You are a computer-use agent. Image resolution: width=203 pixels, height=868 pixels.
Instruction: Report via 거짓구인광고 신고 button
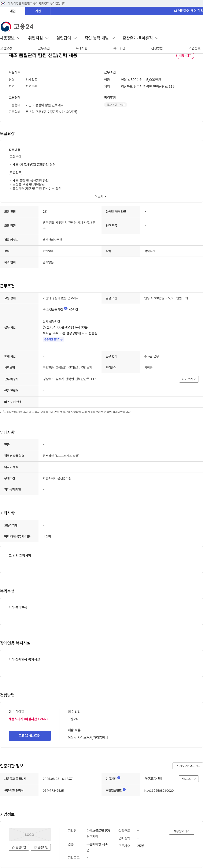click(x=188, y=766)
